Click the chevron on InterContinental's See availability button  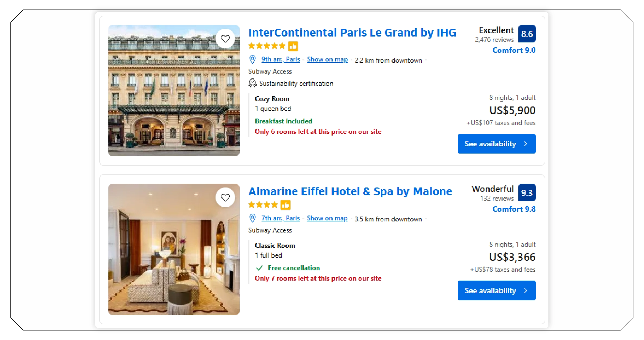coord(525,144)
